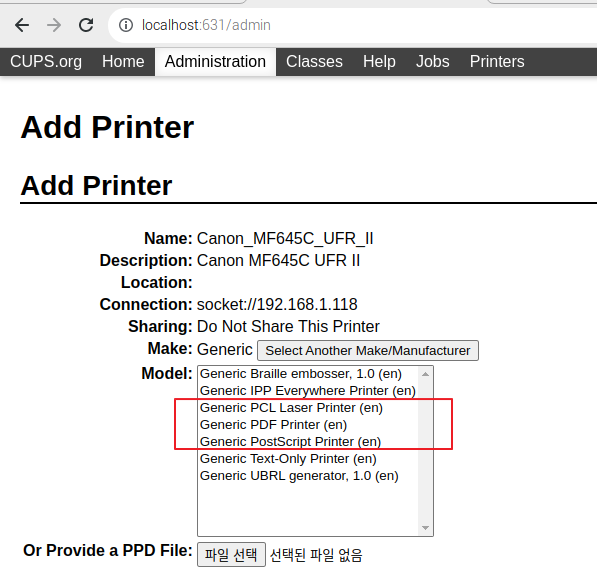View the Jobs tab
This screenshot has height=571, width=597.
(x=433, y=62)
